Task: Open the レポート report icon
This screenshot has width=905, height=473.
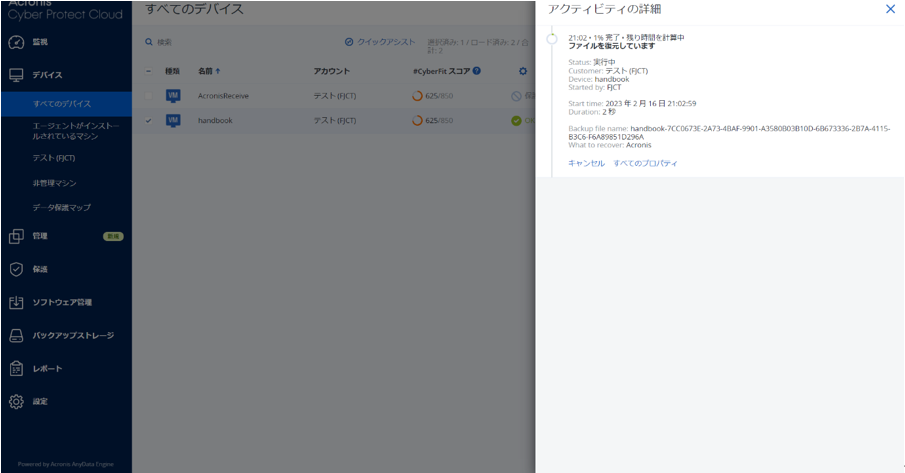Action: [16, 369]
